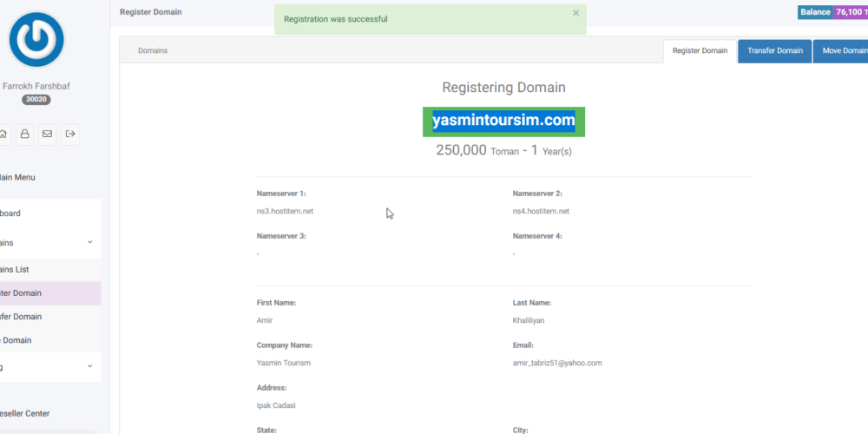Open Domains List in the sidebar
868x434 pixels.
coord(16,270)
